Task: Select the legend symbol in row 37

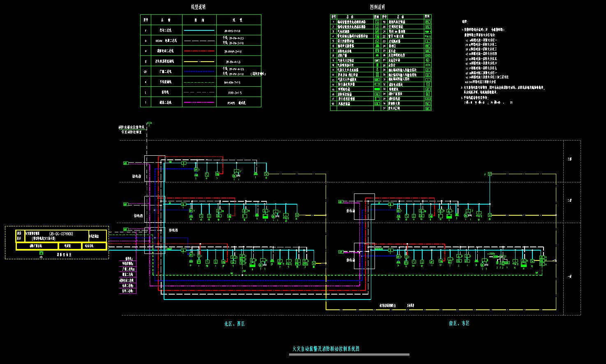Action: pos(428,108)
